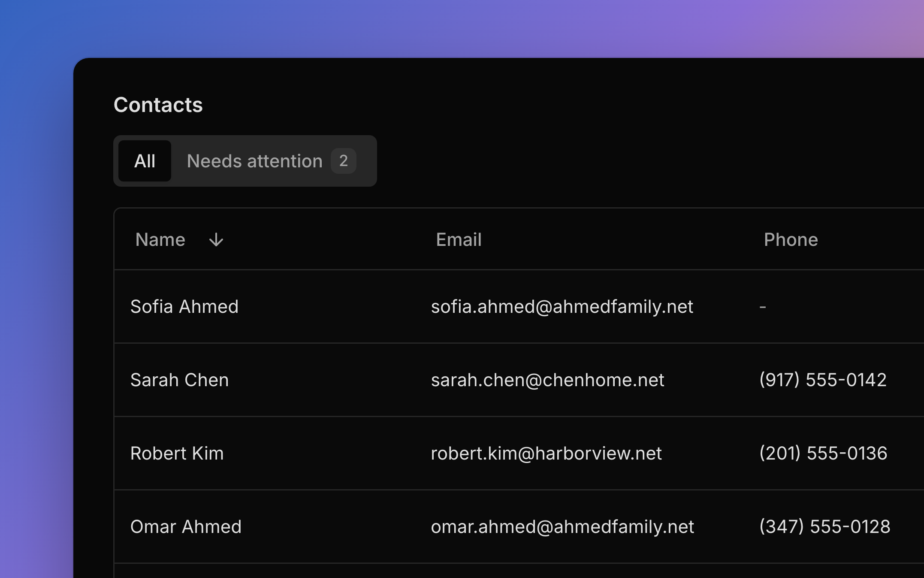The image size is (924, 578).
Task: Click the Phone column header
Action: [x=791, y=239]
